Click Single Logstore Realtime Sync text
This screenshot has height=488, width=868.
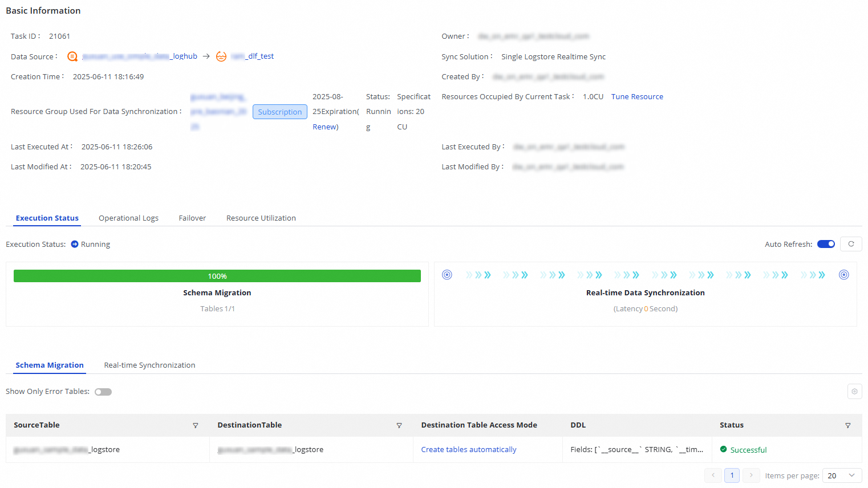pyautogui.click(x=553, y=56)
